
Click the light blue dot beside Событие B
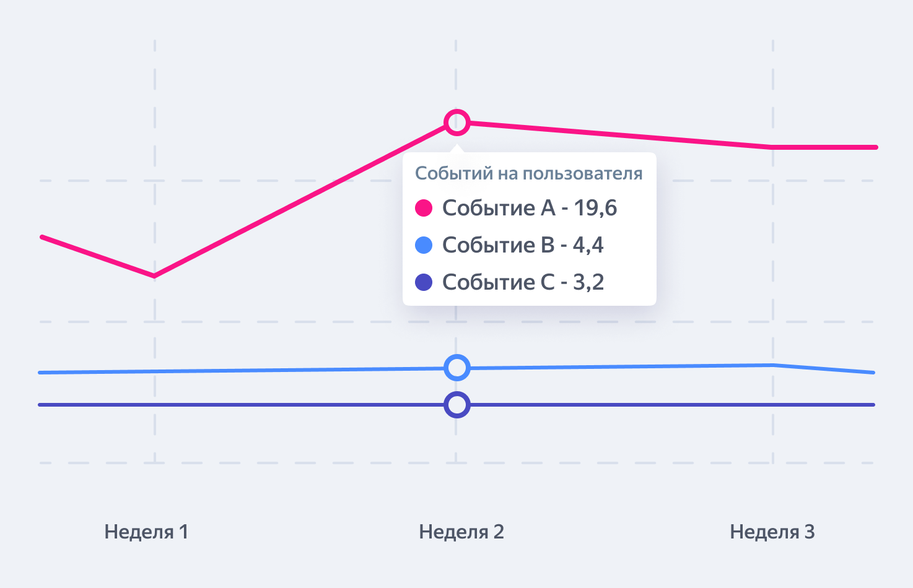(424, 245)
